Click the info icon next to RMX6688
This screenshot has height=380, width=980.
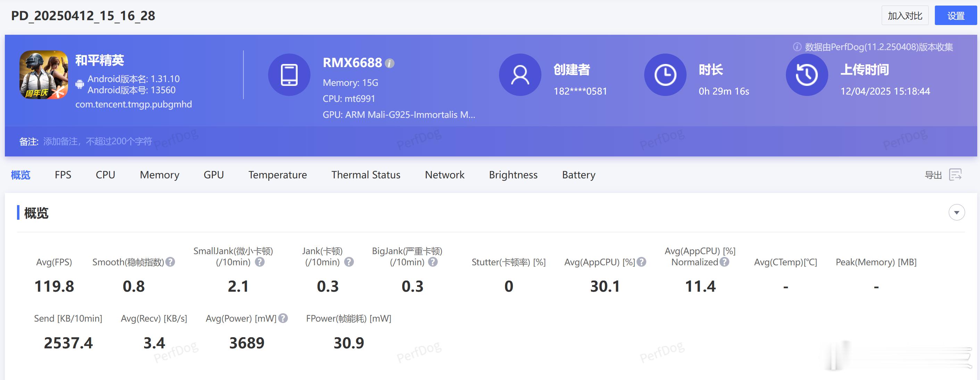coord(390,63)
